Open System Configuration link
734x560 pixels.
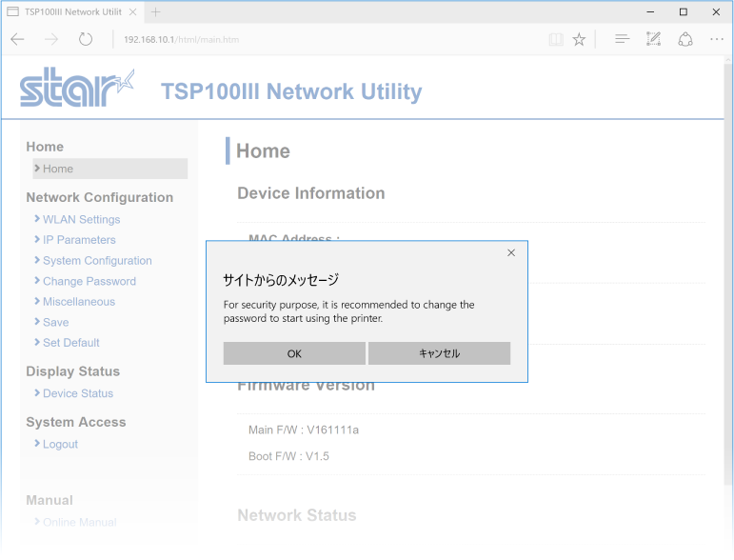tap(97, 261)
